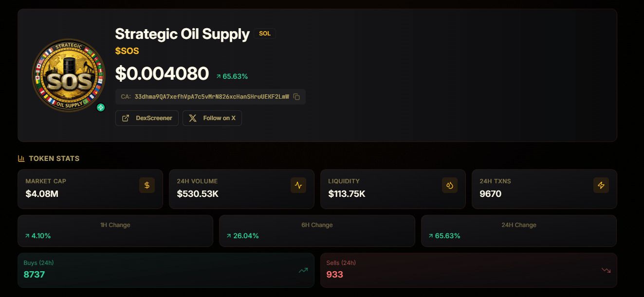The image size is (644, 297).
Task: Click the pulse icon in 24H Volume
Action: coord(298,185)
